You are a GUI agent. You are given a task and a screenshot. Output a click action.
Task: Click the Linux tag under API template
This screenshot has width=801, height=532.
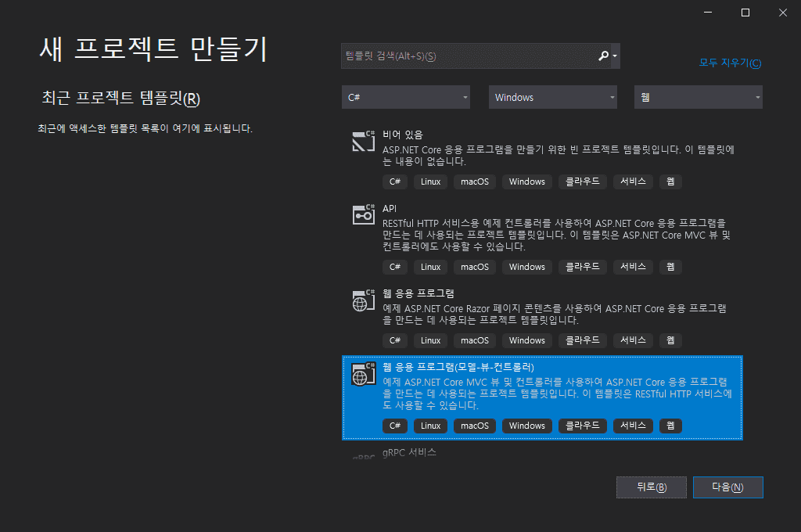pos(431,267)
